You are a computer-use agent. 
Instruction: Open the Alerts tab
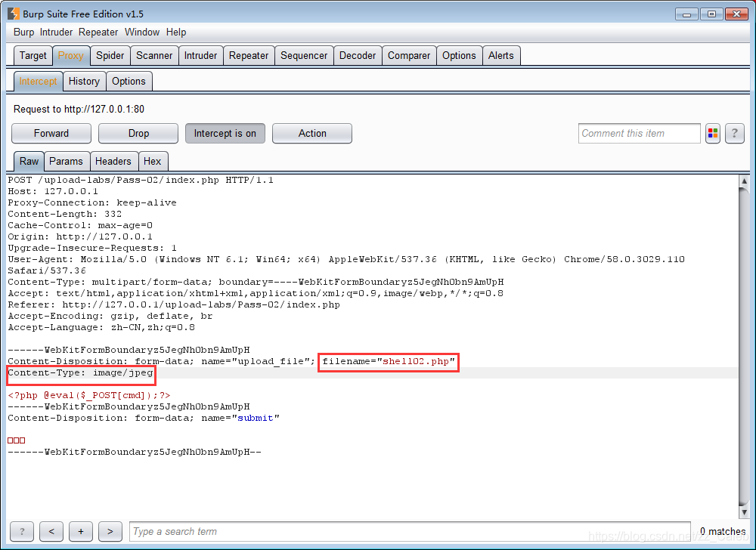[501, 56]
